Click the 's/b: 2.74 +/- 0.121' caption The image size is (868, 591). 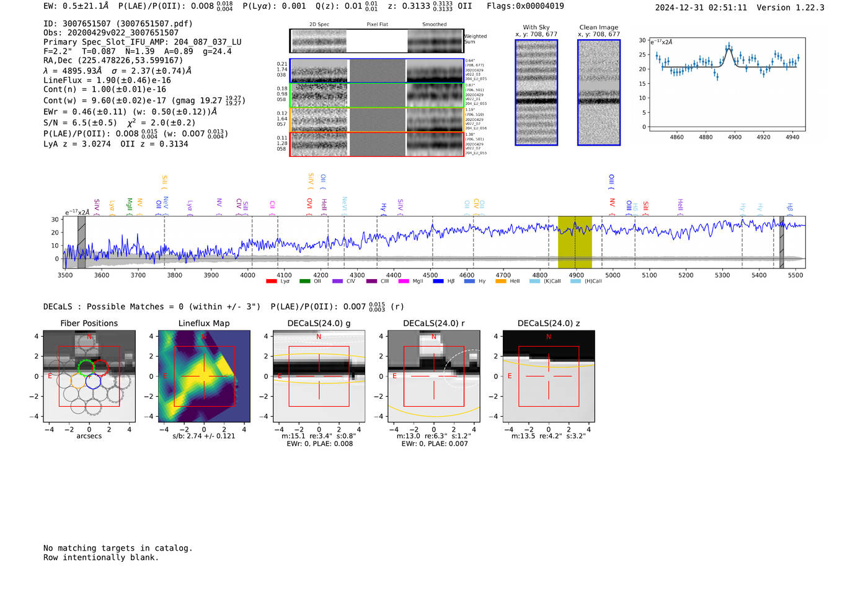click(x=204, y=436)
